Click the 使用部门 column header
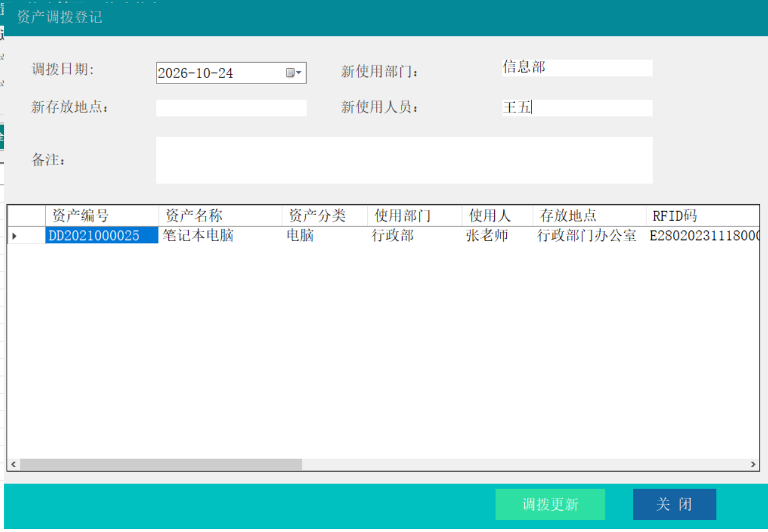The height and width of the screenshot is (532, 768). click(415, 216)
